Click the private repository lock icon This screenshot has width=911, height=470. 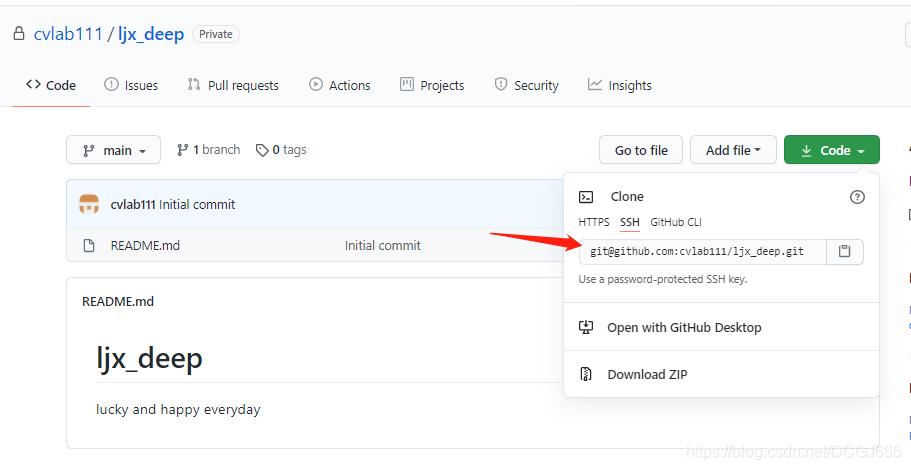click(19, 33)
